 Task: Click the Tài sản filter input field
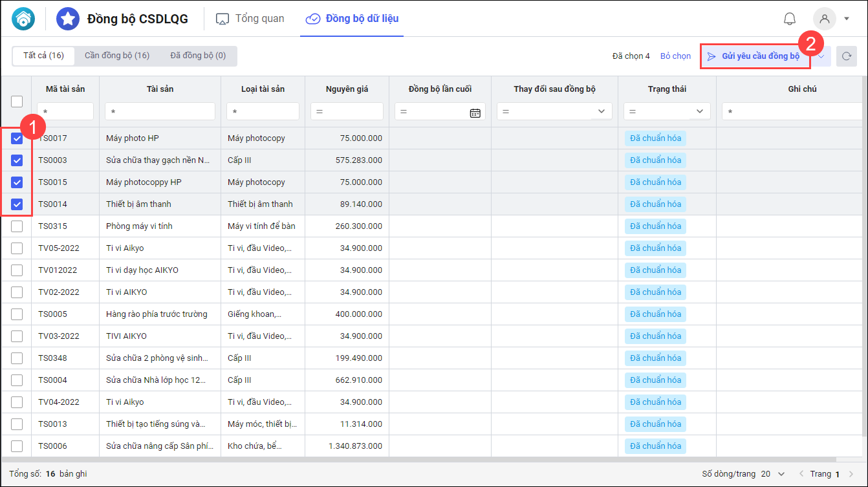(x=160, y=112)
